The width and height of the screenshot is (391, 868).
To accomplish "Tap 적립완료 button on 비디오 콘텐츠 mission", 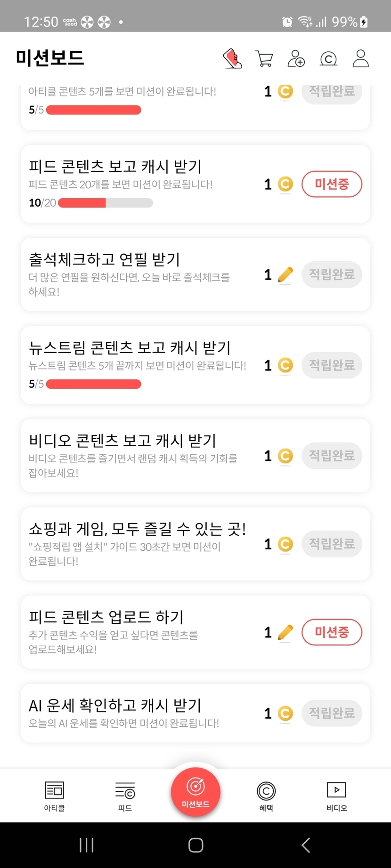I will click(x=332, y=456).
